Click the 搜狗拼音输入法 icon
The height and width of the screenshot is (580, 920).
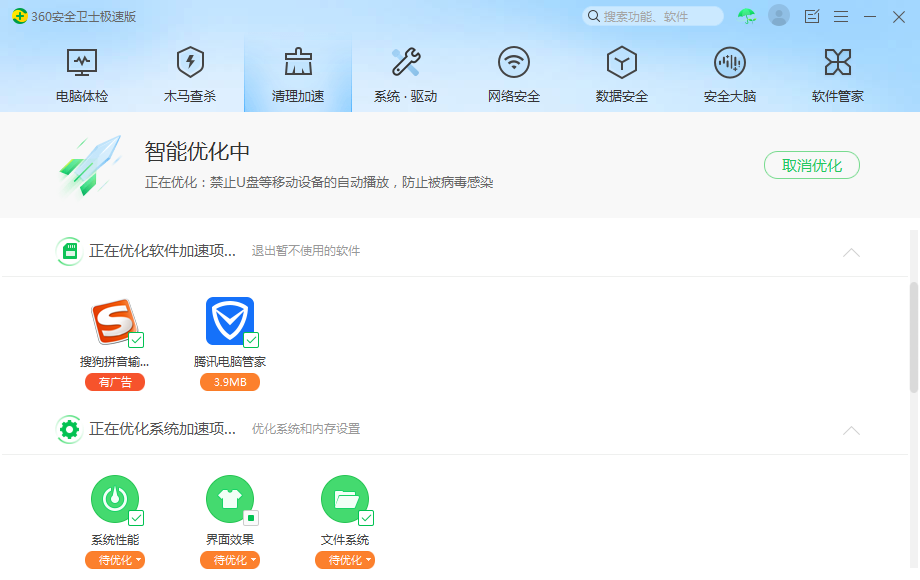(x=114, y=321)
